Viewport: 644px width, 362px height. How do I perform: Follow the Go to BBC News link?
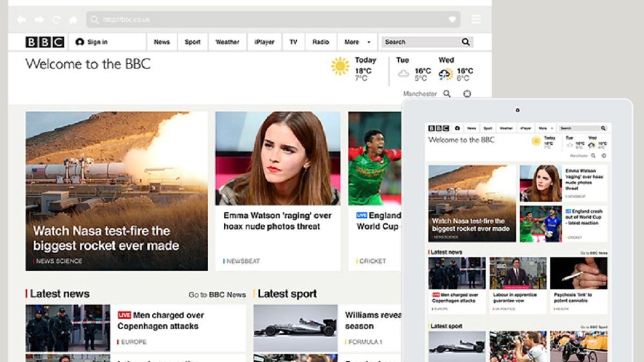(x=217, y=294)
